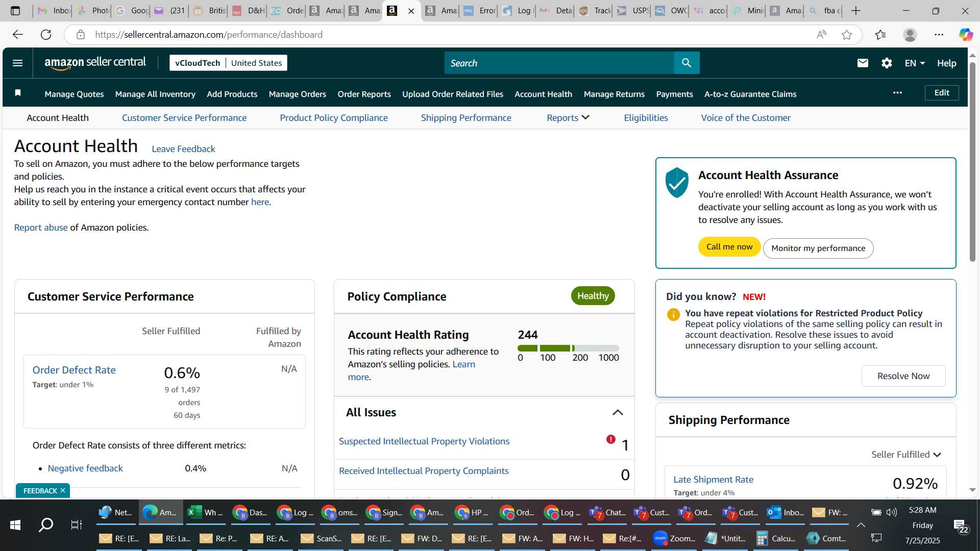Open browser settings and more menu

point(939,34)
